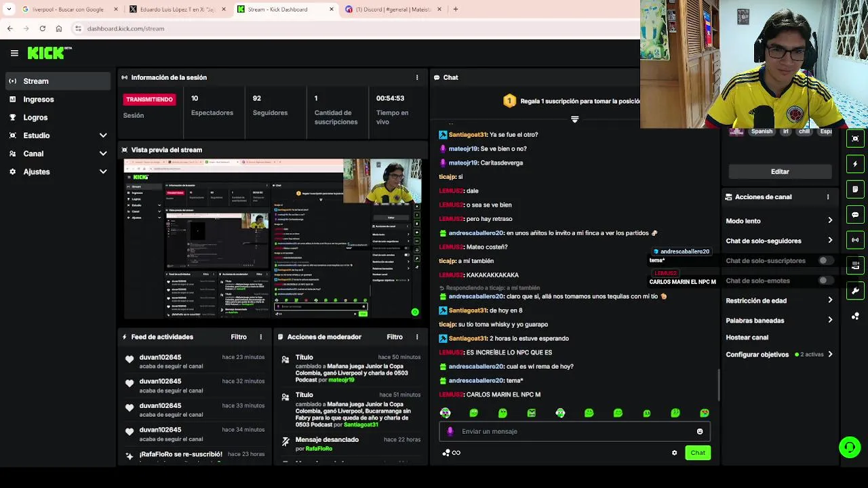
Task: Open Filtro in Feed de actividades
Action: tap(239, 337)
